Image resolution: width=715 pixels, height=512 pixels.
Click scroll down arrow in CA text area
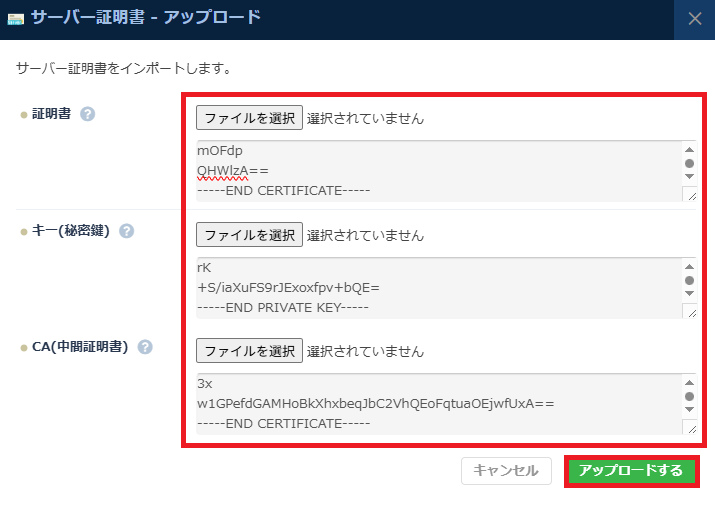click(689, 411)
